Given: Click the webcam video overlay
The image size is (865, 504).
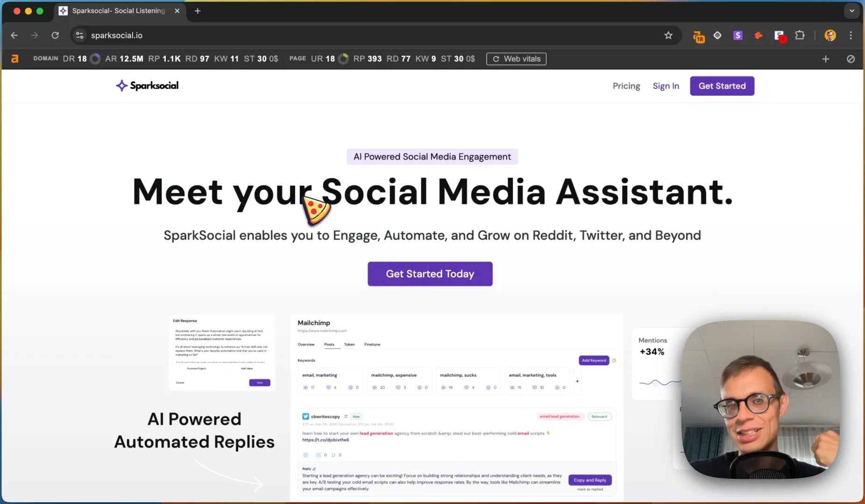Looking at the screenshot, I should tap(760, 399).
